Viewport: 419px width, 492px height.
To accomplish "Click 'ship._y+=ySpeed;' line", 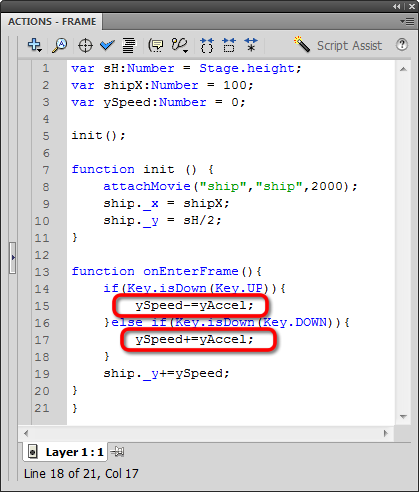I will tap(166, 373).
